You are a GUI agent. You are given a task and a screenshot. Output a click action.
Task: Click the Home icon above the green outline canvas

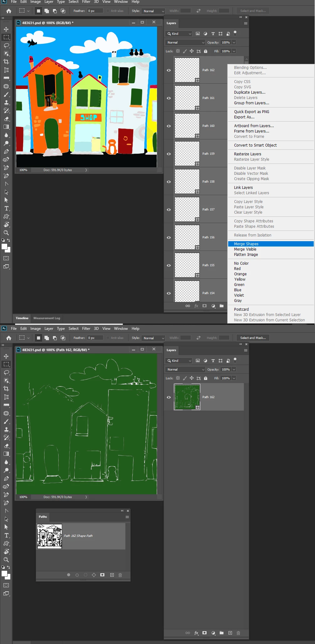point(9,338)
